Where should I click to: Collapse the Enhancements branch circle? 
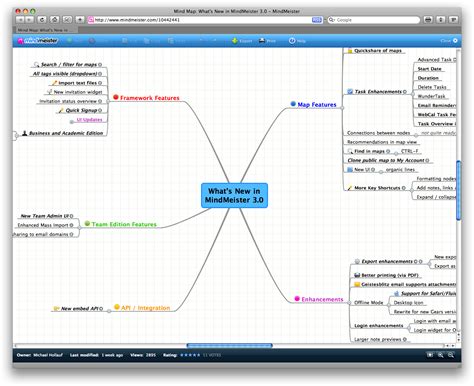point(349,303)
